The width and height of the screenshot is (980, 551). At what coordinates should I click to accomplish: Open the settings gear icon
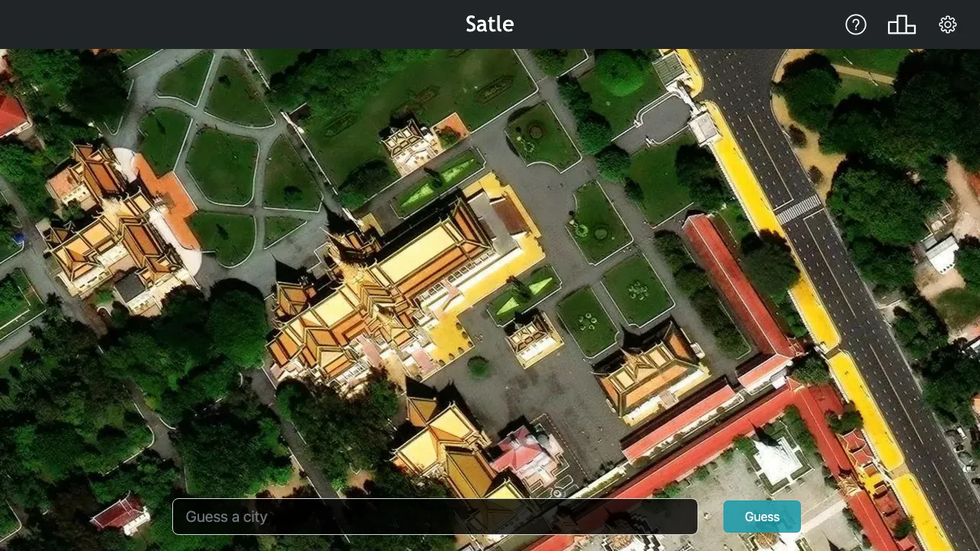[x=948, y=24]
